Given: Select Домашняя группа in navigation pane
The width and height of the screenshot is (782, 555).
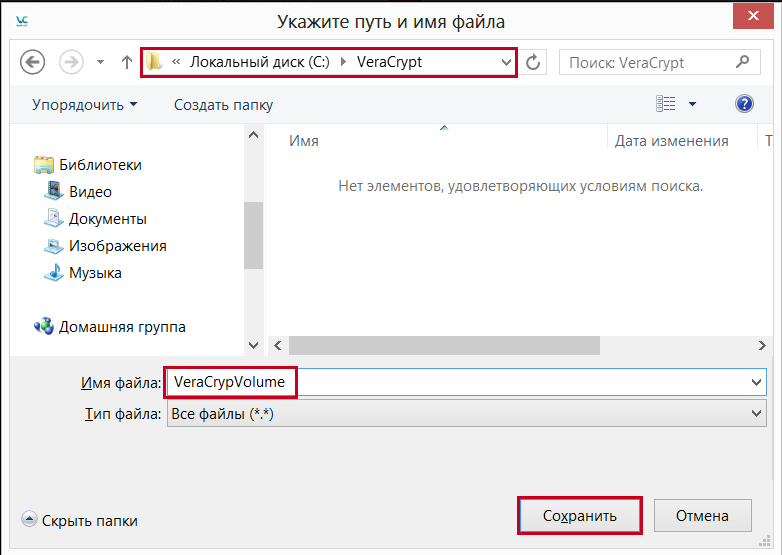Looking at the screenshot, I should tap(109, 327).
